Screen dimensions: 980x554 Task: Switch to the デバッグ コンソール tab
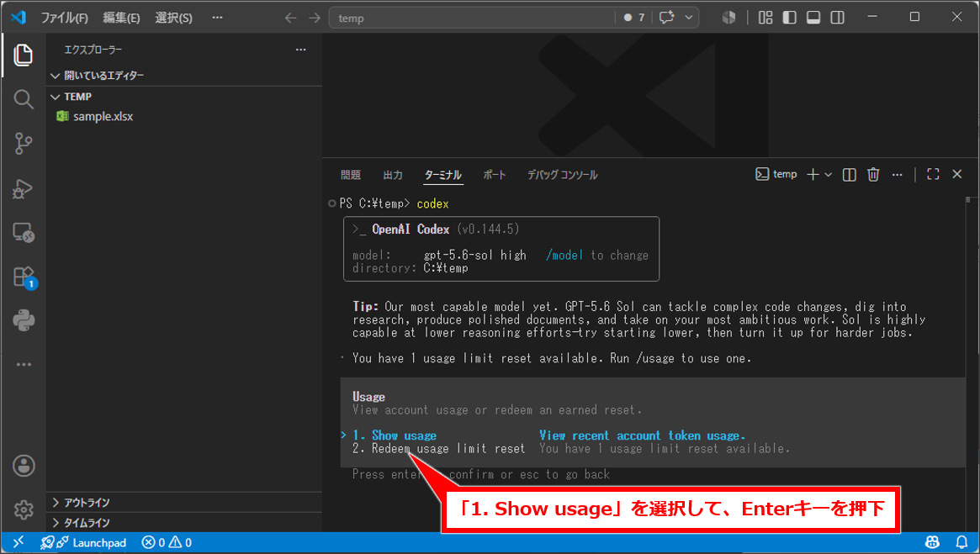tap(562, 175)
